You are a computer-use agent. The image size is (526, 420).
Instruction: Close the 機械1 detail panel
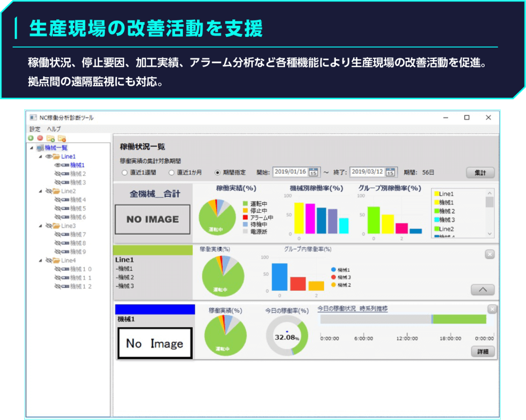click(492, 309)
